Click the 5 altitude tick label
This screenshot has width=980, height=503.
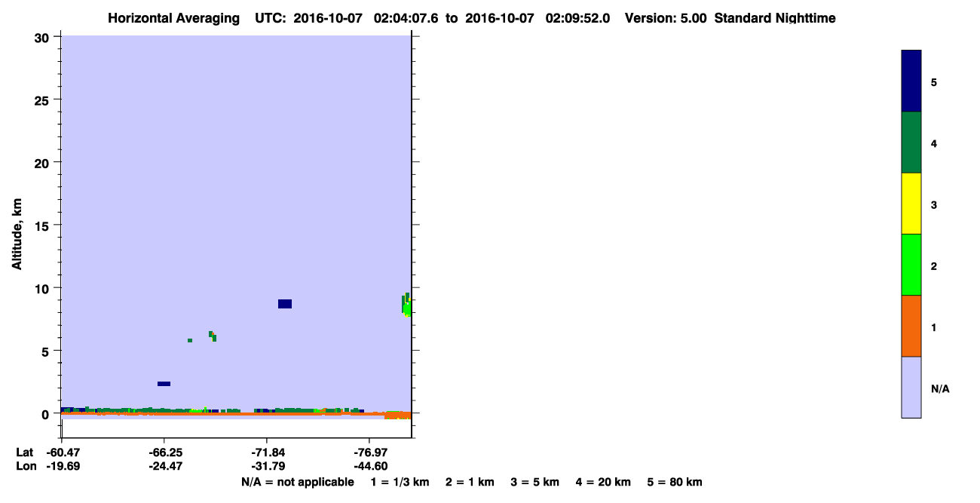[47, 351]
